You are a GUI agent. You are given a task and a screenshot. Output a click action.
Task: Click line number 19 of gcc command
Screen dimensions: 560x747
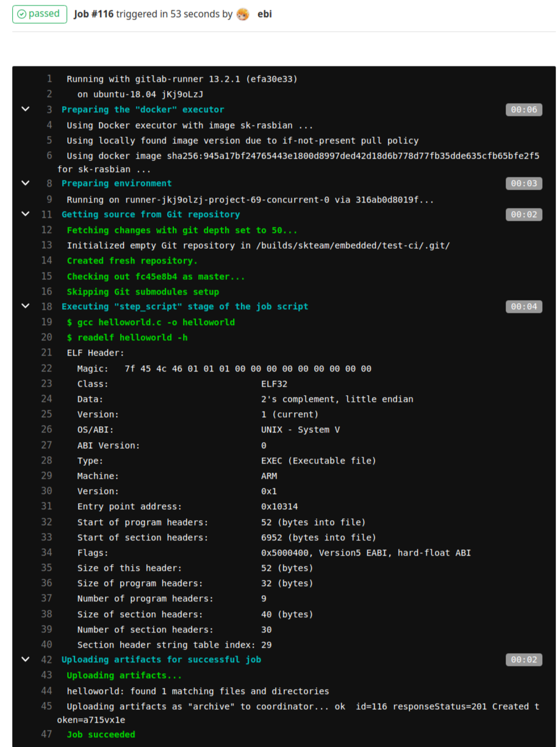[x=47, y=322]
